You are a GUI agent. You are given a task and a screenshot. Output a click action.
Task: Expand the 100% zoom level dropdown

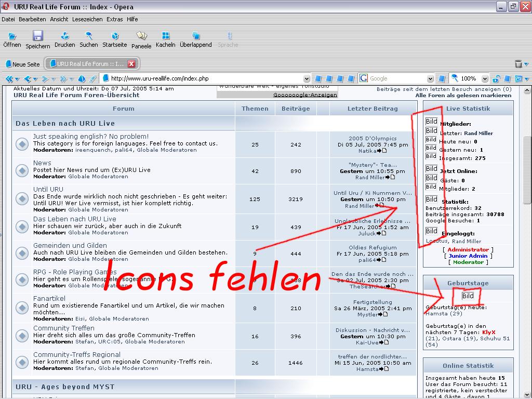(485, 78)
